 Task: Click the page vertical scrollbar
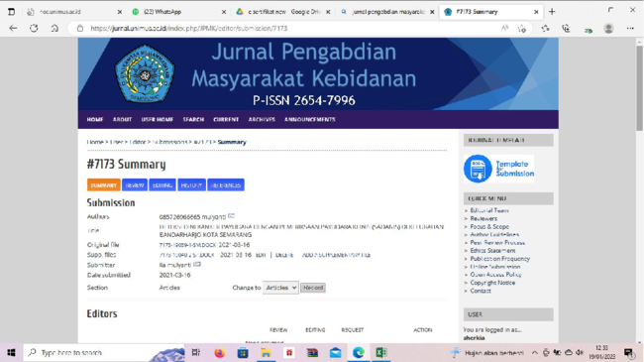click(x=639, y=189)
